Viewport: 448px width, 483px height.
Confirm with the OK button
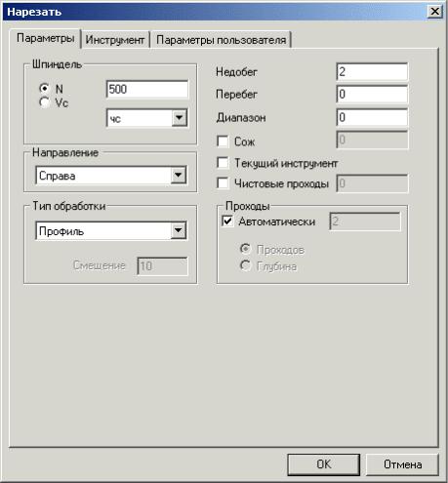[324, 464]
